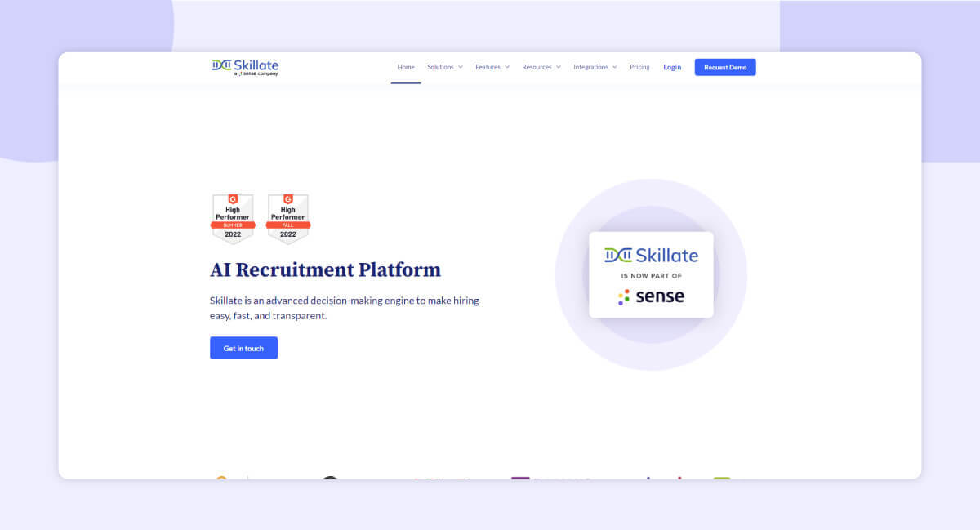Click the 'Skillate is now part of sense' card

[651, 274]
